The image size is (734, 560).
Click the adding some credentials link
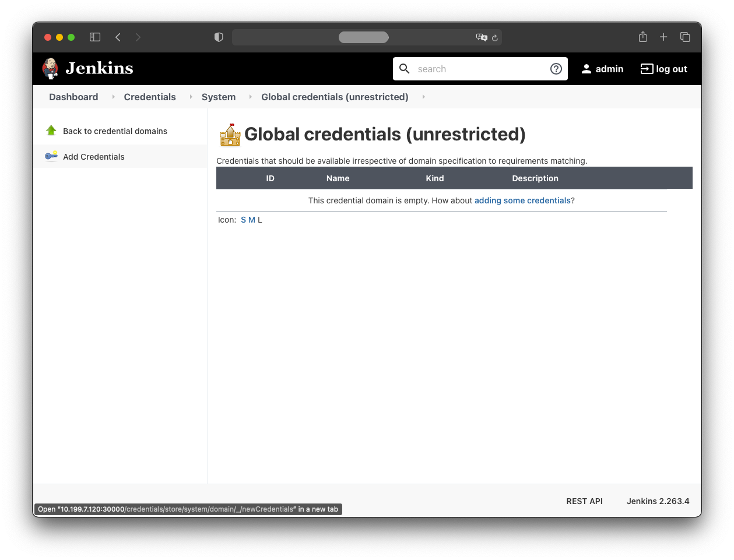click(x=522, y=200)
